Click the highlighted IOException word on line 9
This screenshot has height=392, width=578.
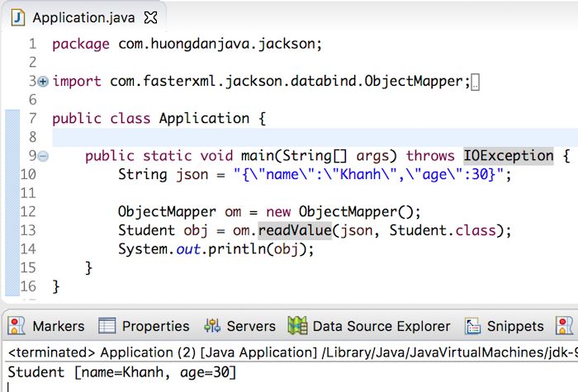click(509, 156)
